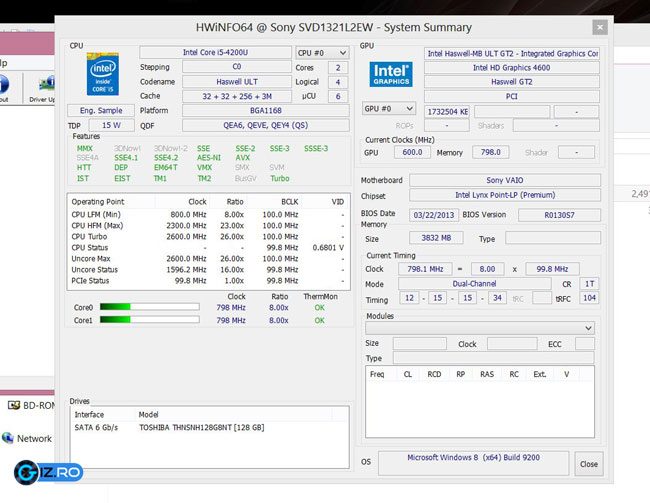Click the Motherboard value Sony VAIO
650x503 pixels.
504,180
